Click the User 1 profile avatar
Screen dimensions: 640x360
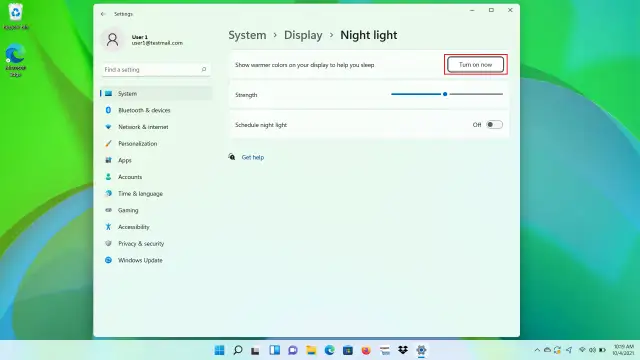coord(112,40)
